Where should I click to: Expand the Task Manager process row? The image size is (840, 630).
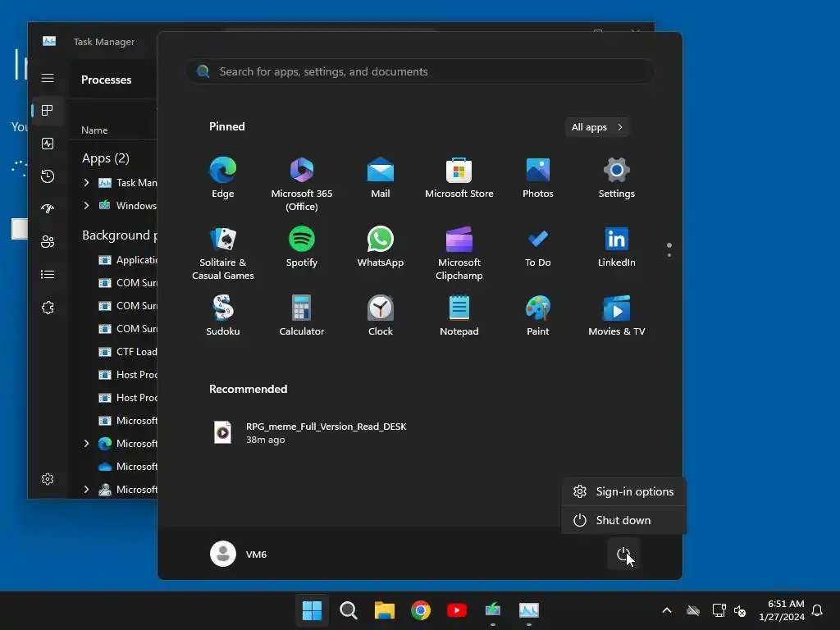[x=86, y=183]
